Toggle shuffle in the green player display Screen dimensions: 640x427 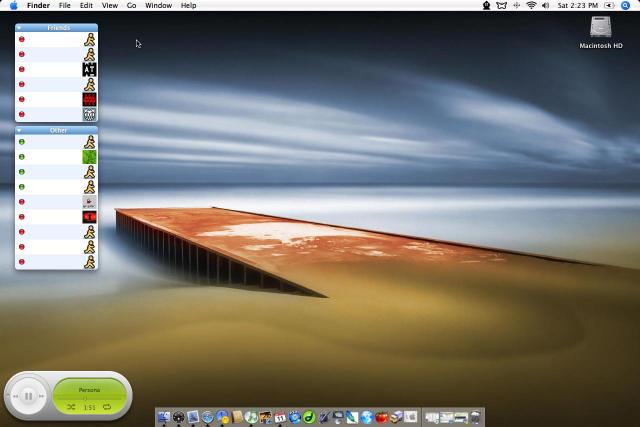pyautogui.click(x=71, y=407)
